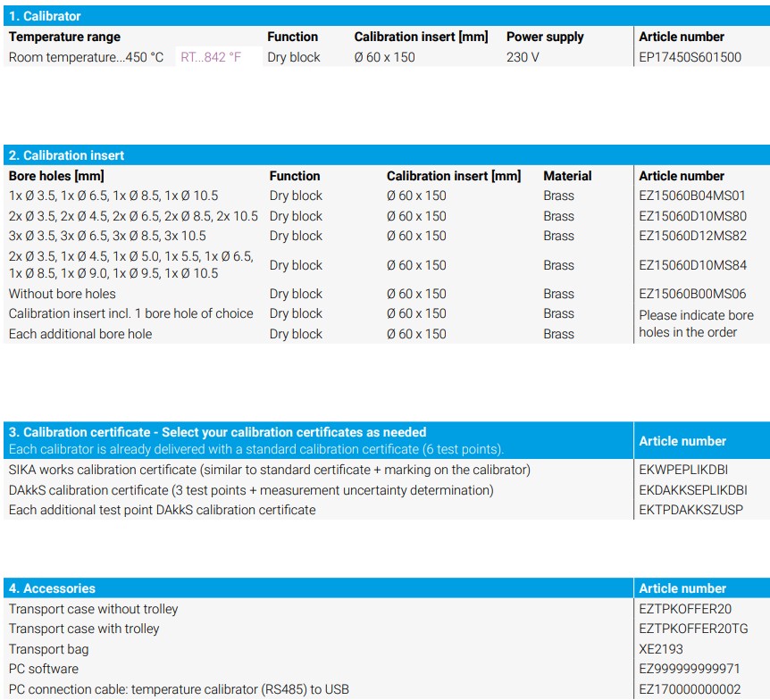Select article number EZ15060D10MS84
770x700 pixels.
692,265
